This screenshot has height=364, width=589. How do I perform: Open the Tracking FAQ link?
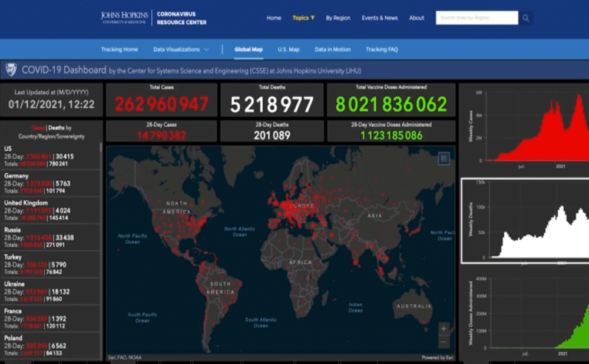coord(382,49)
